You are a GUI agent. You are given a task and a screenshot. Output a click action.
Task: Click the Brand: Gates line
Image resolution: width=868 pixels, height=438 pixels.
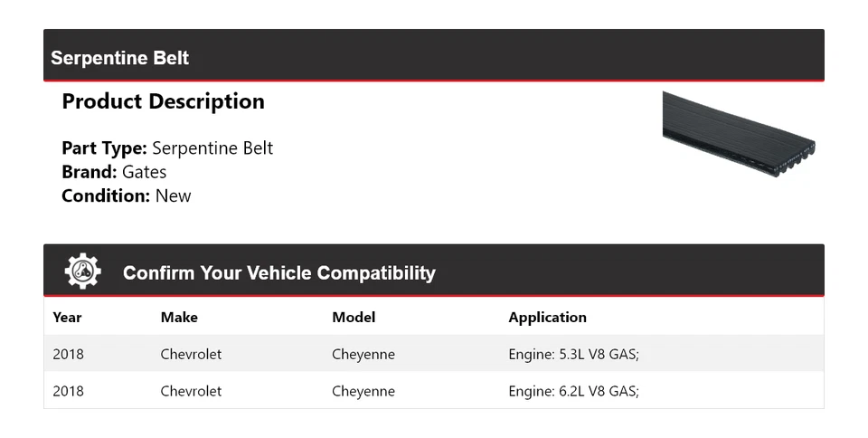114,172
